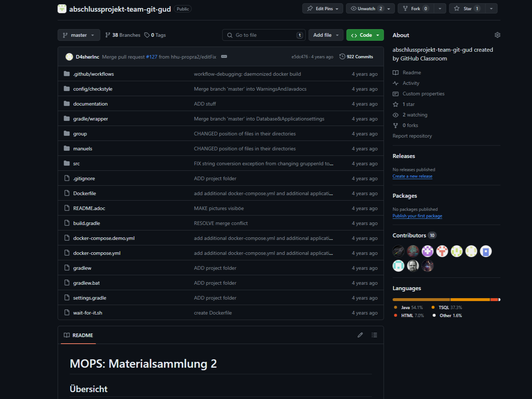532x399 pixels.
Task: Open 0 Tags link
Action: [x=155, y=35]
